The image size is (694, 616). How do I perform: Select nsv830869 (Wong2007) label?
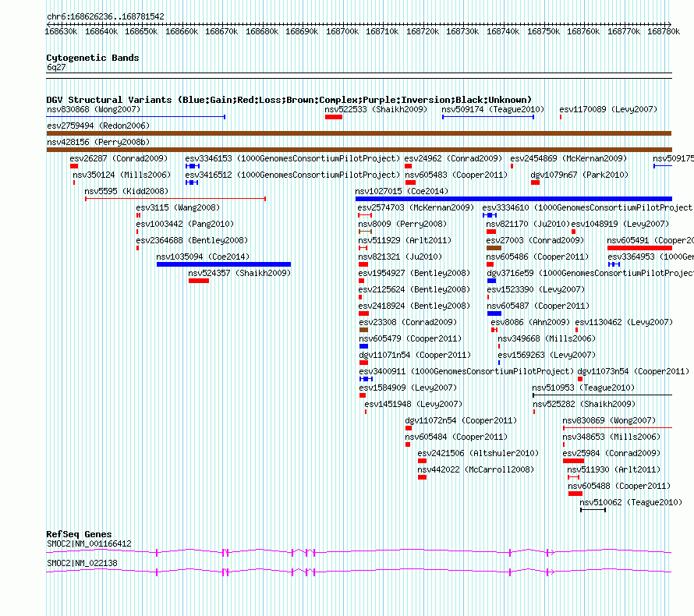[609, 420]
